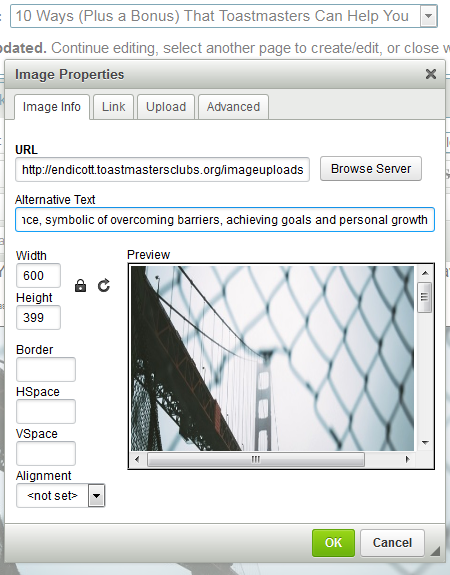
Task: Click preview horizontal scrollbar left arrow
Action: click(137, 459)
